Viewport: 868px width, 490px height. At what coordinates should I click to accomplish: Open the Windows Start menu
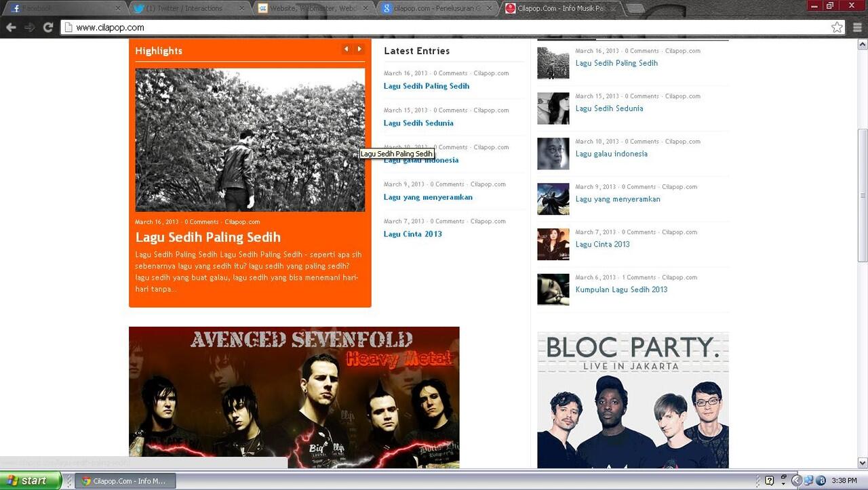point(31,481)
